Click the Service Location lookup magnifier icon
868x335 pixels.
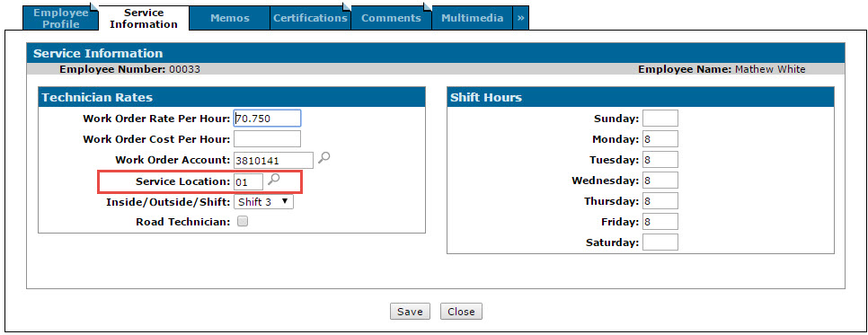pyautogui.click(x=273, y=180)
